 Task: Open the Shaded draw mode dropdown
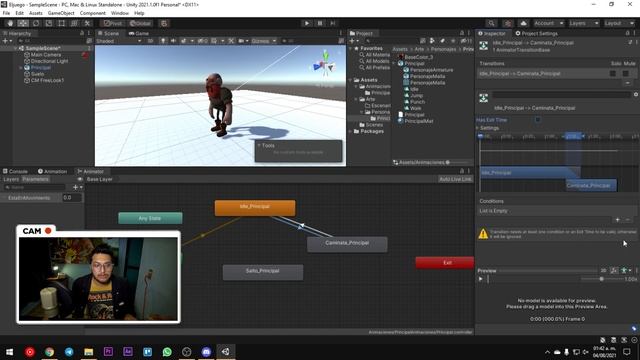coord(118,41)
